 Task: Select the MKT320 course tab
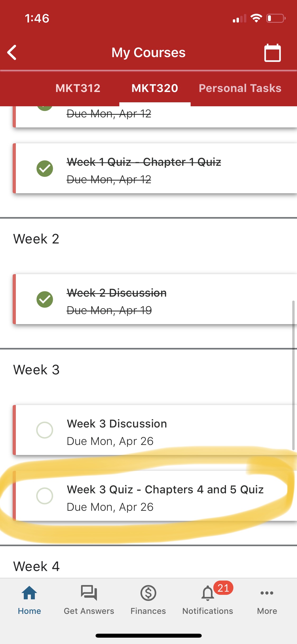point(155,88)
